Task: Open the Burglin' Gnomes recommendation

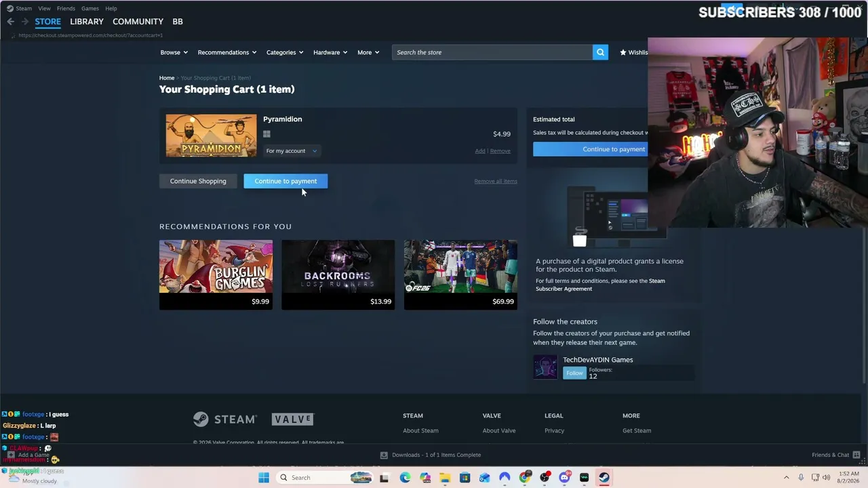Action: pyautogui.click(x=216, y=274)
